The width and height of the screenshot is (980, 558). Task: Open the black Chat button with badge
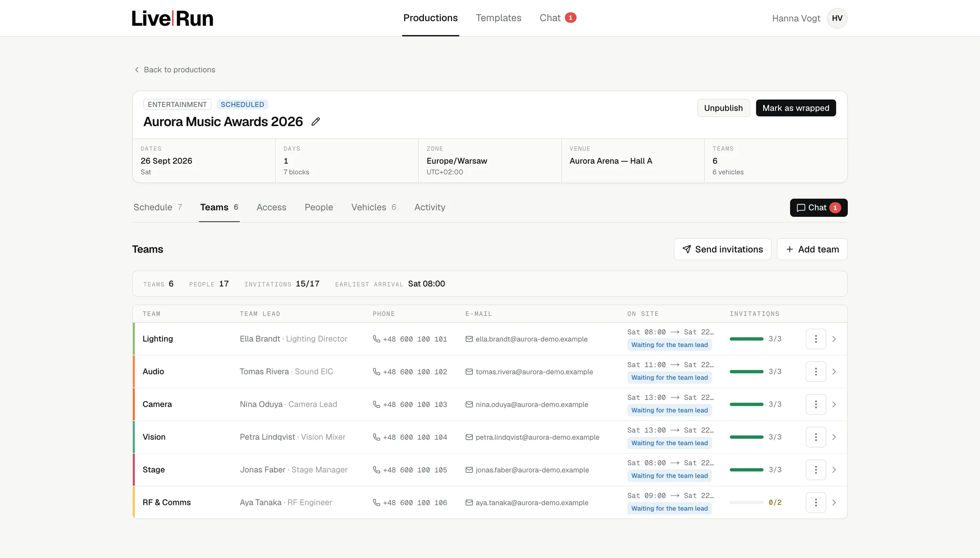818,208
